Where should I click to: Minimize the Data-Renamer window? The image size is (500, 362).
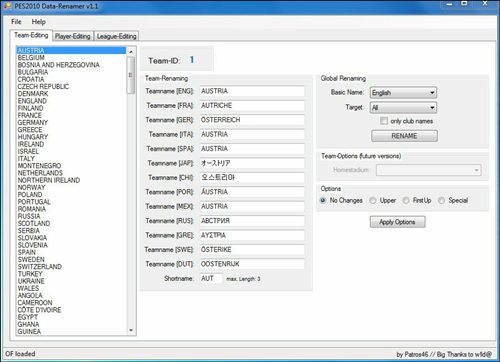click(449, 4)
